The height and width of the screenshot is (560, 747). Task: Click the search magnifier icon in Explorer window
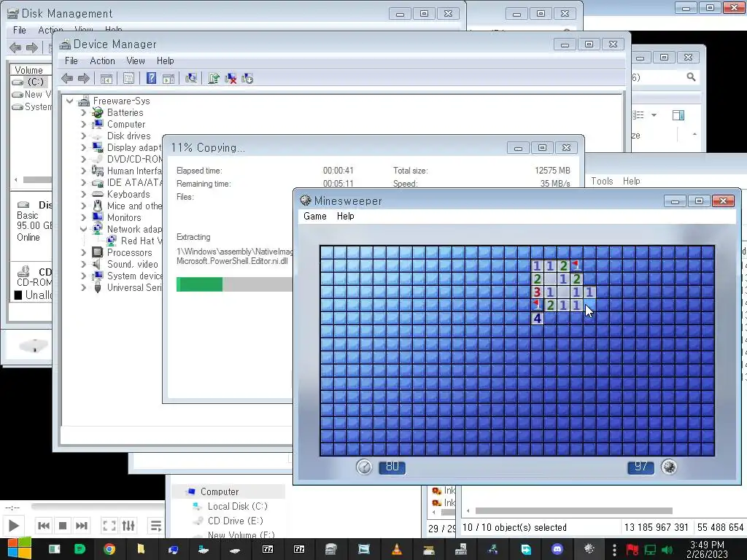coord(691,77)
